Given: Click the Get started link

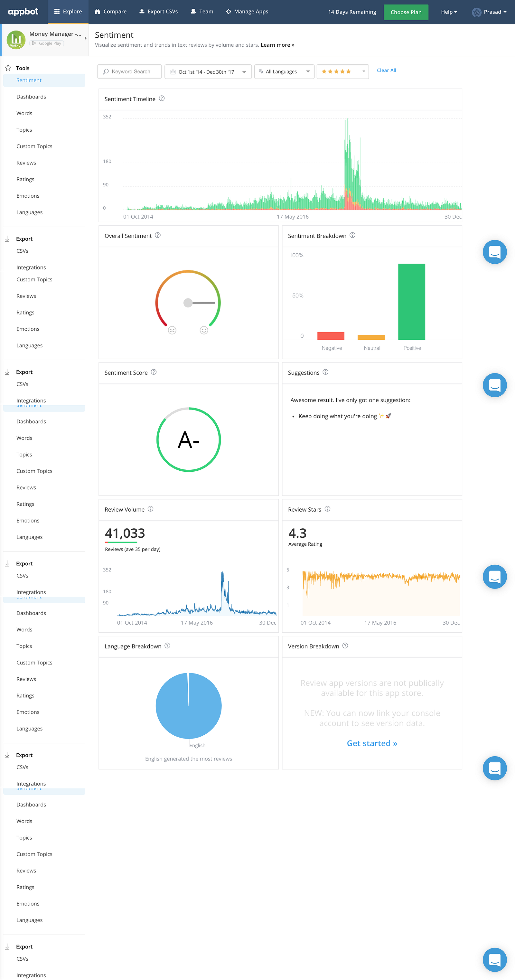Looking at the screenshot, I should coord(372,743).
